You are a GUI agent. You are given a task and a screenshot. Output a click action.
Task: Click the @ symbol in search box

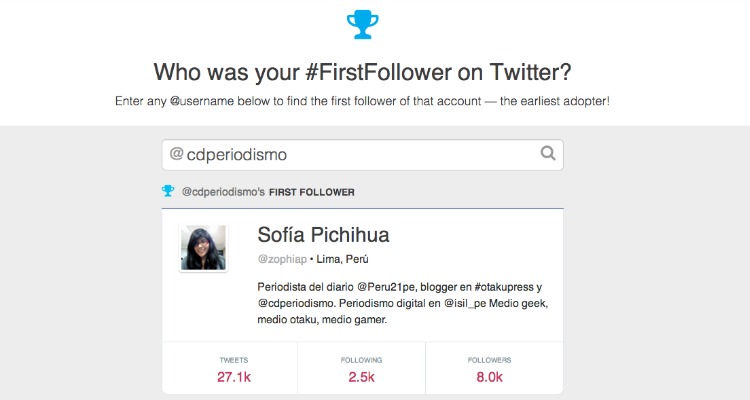click(176, 154)
